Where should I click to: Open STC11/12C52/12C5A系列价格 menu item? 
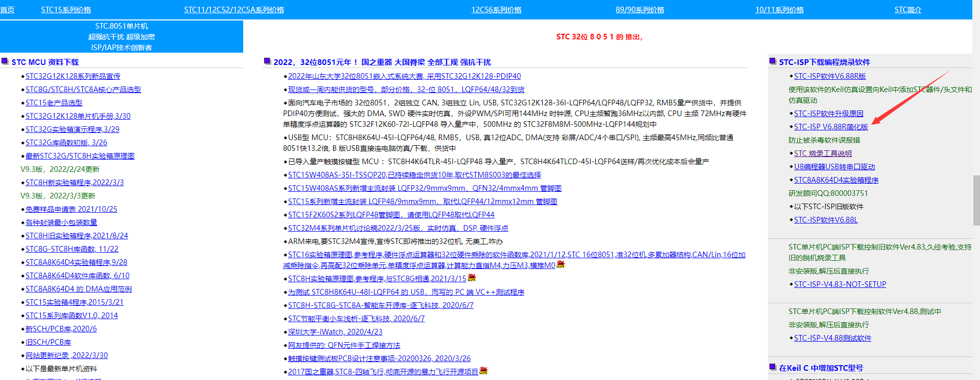click(x=234, y=10)
